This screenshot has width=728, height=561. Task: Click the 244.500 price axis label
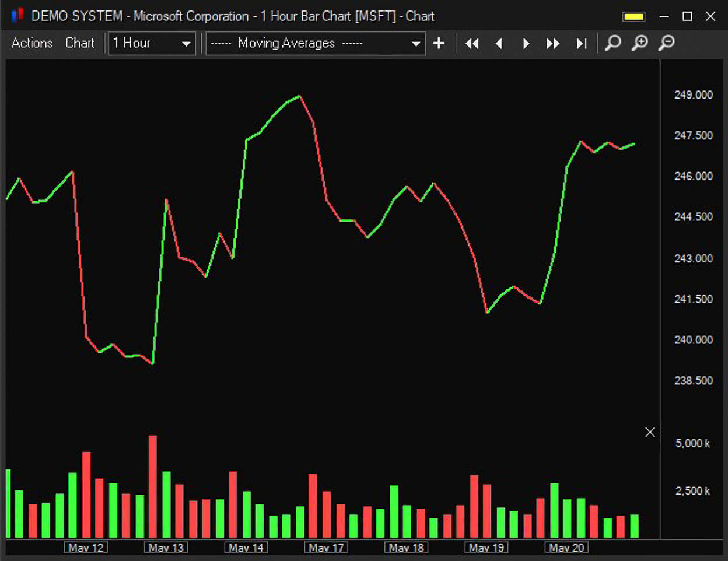pos(694,217)
